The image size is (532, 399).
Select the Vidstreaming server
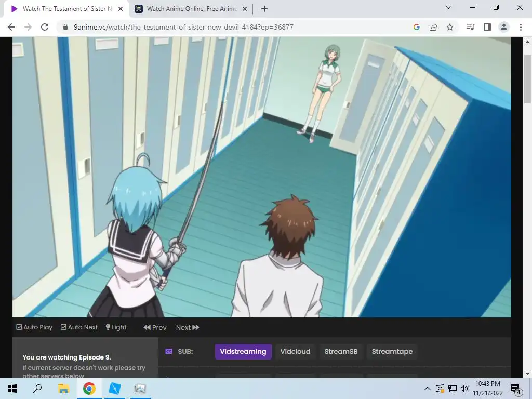point(243,352)
